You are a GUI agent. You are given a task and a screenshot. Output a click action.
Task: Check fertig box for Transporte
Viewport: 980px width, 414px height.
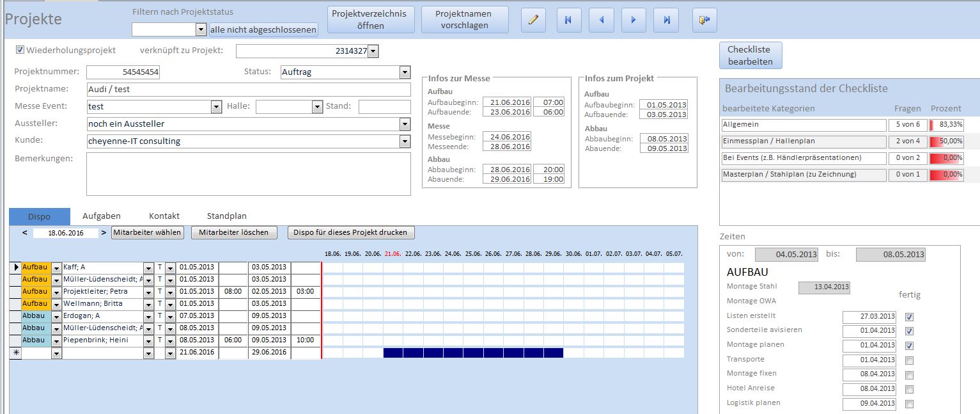tap(910, 361)
